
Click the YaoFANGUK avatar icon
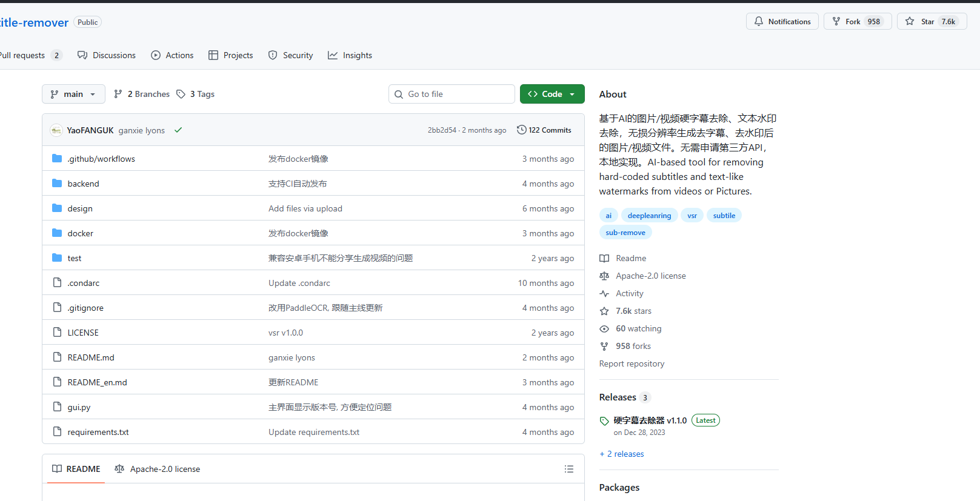click(x=56, y=130)
